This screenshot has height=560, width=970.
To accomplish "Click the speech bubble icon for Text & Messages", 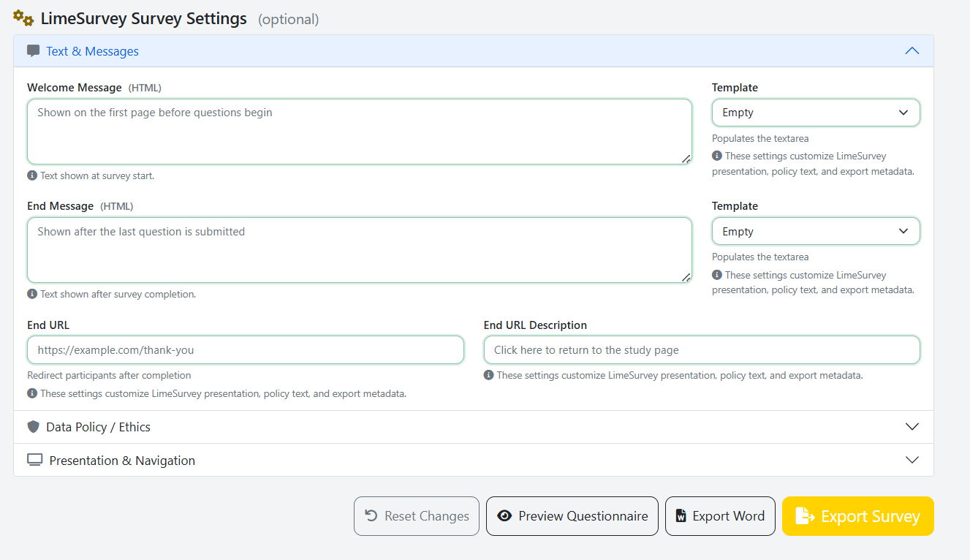I will click(x=34, y=51).
